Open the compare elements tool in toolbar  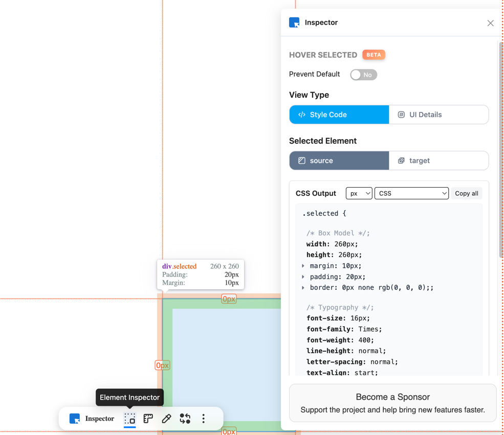tap(185, 419)
